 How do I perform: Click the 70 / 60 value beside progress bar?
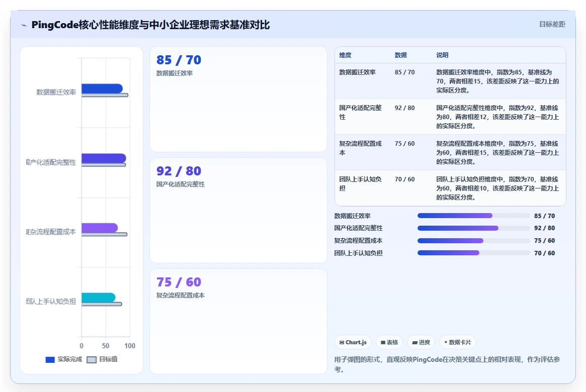(545, 253)
